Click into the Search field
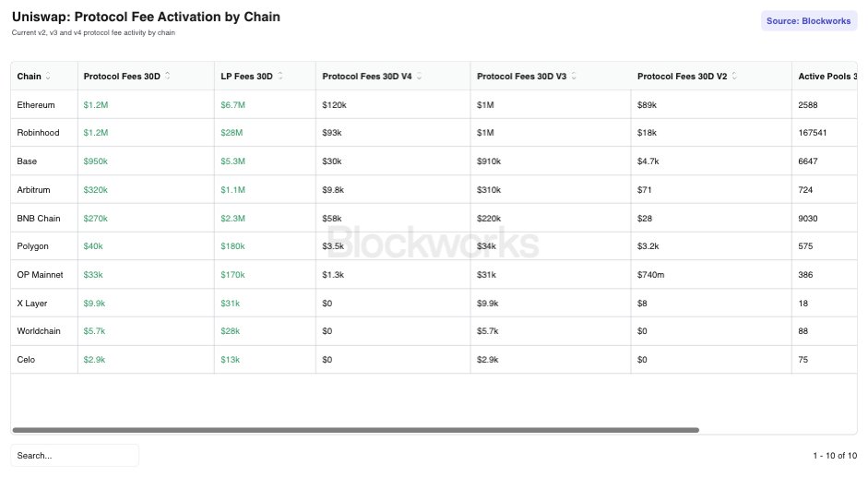 tap(75, 456)
